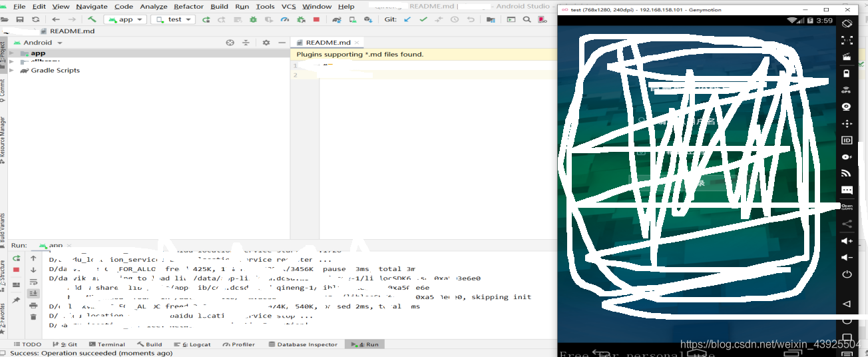
Task: Open the test device dropdown
Action: coord(173,19)
